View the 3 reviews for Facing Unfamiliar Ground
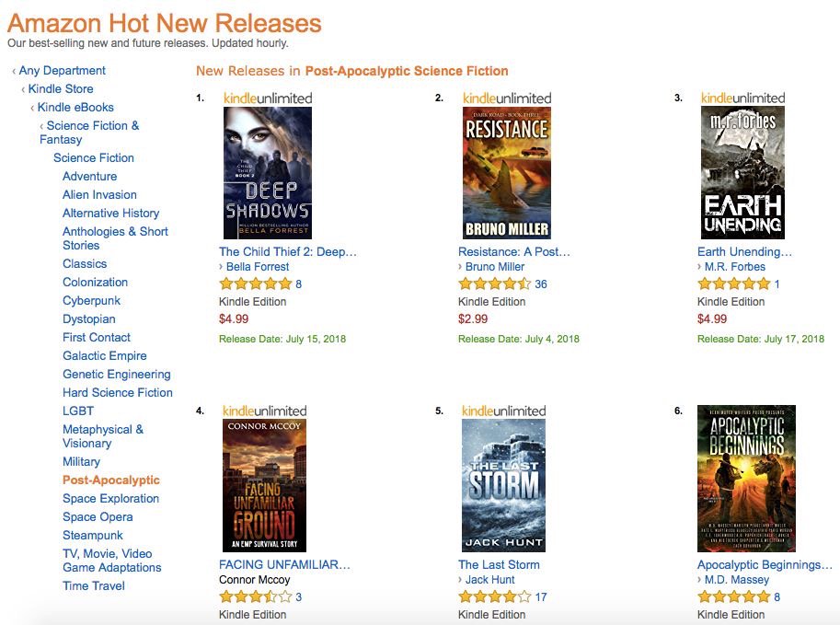The image size is (840, 625). pos(298,597)
